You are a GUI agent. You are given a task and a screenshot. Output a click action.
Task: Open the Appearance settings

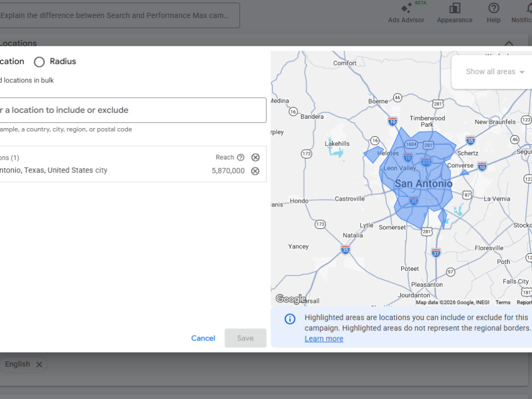pos(454,13)
